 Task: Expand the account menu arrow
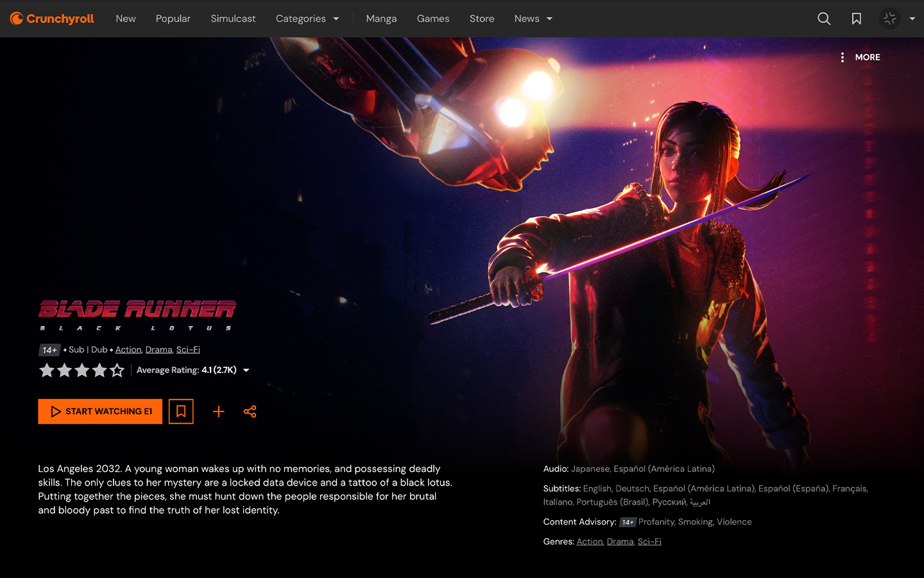click(x=912, y=19)
